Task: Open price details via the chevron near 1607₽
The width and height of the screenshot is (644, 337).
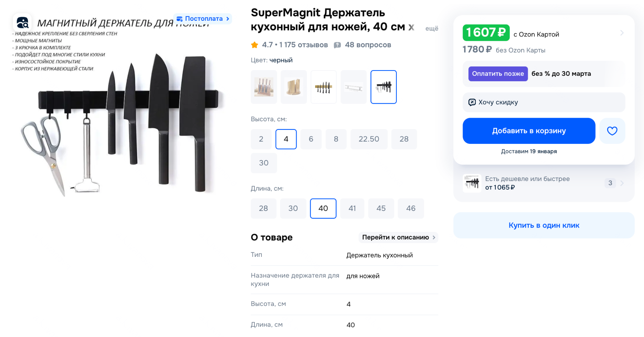Action: click(x=622, y=33)
